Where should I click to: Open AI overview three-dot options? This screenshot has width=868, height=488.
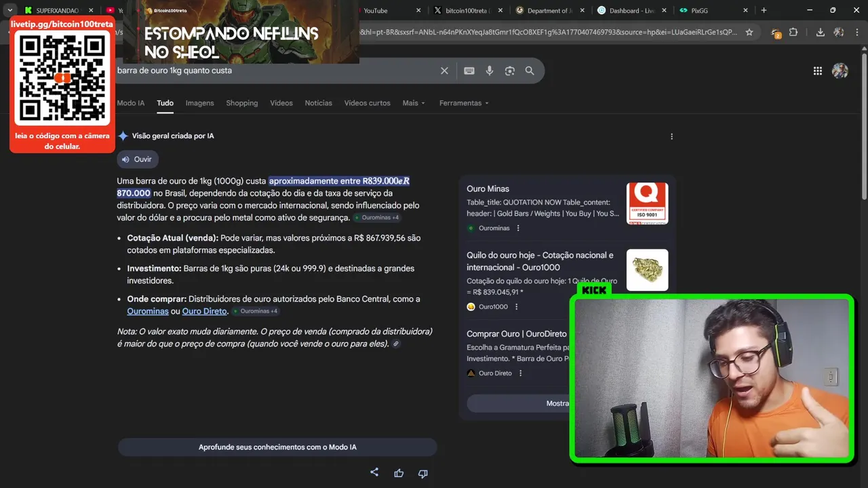[671, 136]
